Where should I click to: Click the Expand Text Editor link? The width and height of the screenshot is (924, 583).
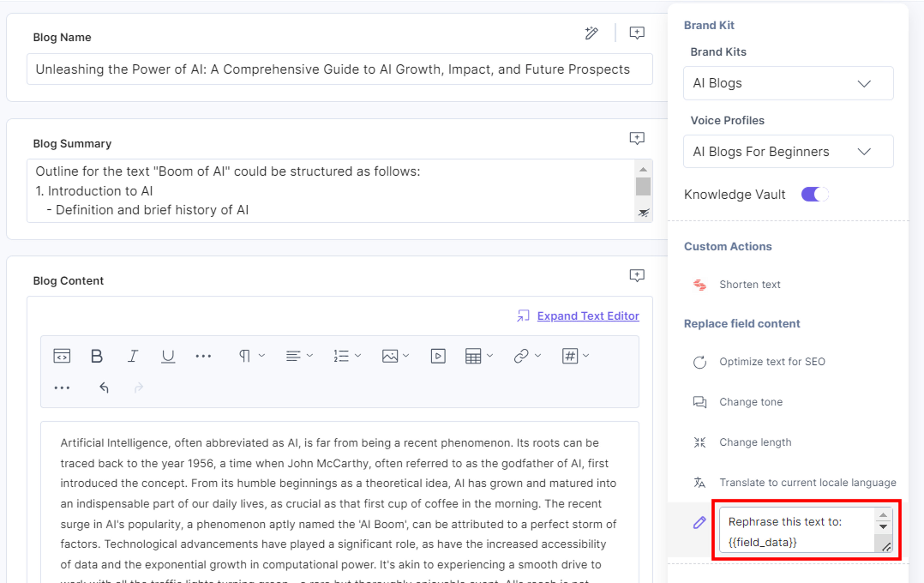tap(588, 316)
